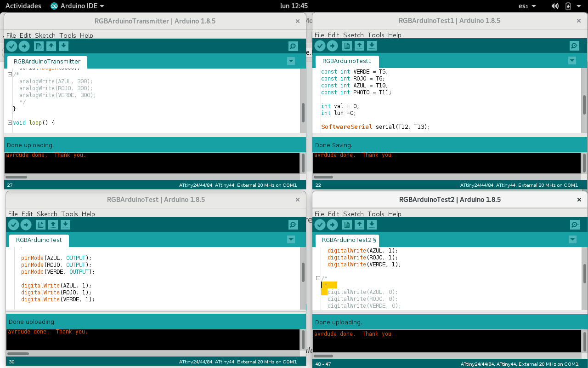The width and height of the screenshot is (588, 368).
Task: Click the New sketch icon in RGBArduinoTest2
Action: 347,224
